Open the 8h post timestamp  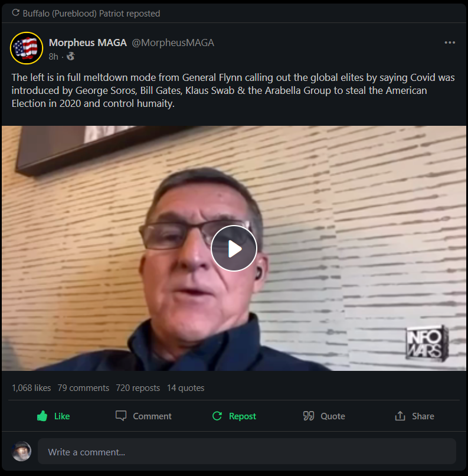tap(53, 57)
